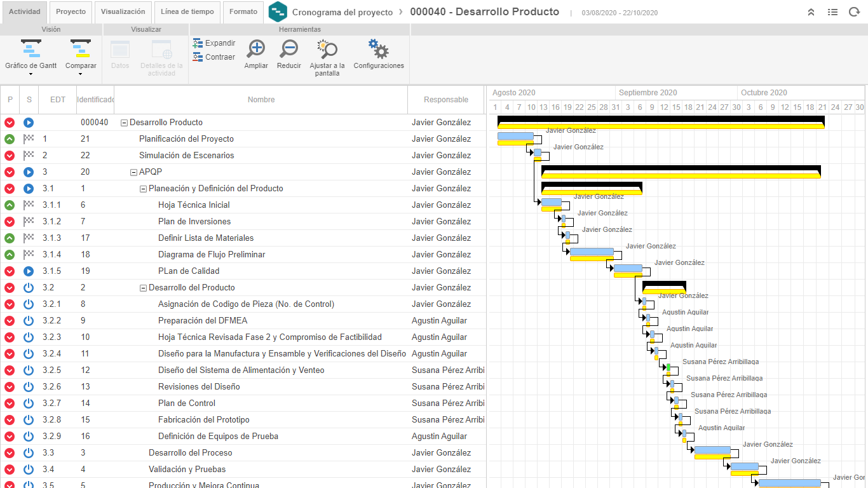The height and width of the screenshot is (488, 868).
Task: Click the Cronograma del proyecto breadcrumb
Action: pyautogui.click(x=342, y=12)
